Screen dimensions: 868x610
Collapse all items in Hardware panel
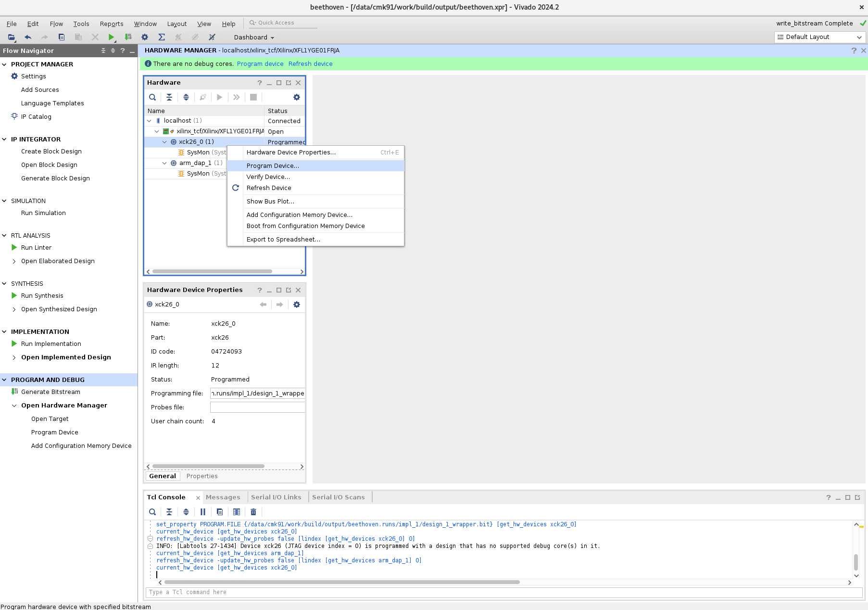click(x=169, y=97)
